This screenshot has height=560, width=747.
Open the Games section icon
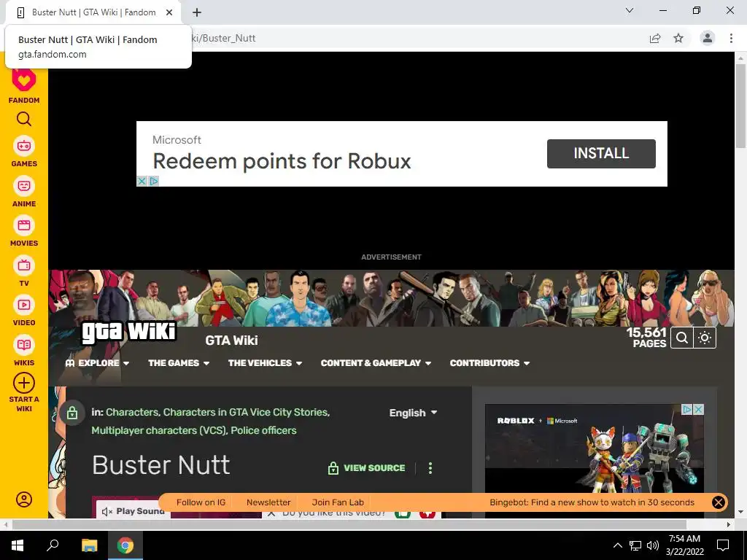pos(24,146)
